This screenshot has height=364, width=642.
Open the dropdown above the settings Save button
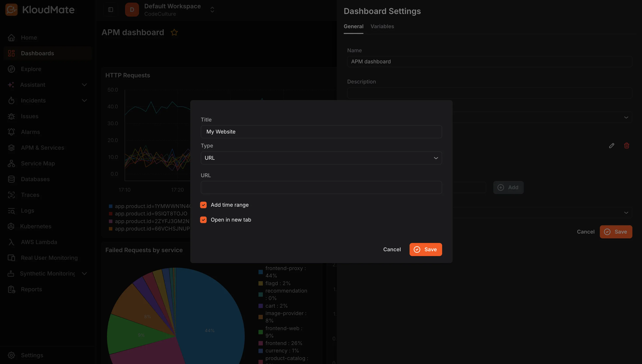543,213
